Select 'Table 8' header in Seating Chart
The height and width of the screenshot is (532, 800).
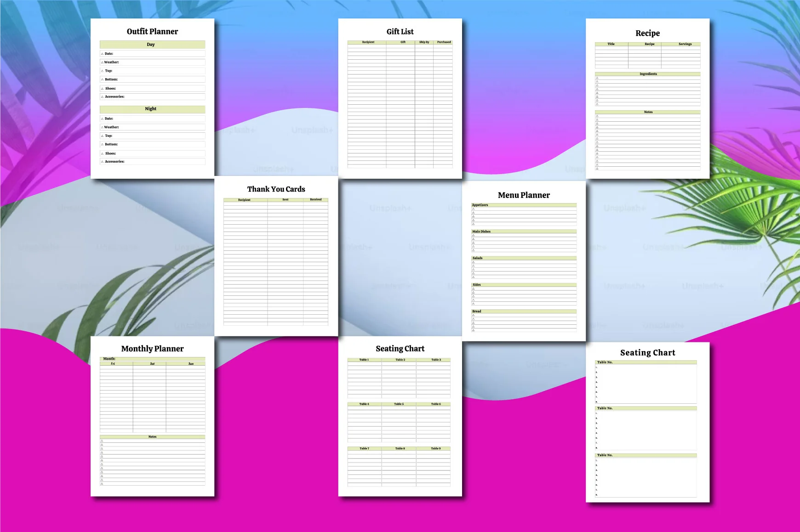(399, 448)
